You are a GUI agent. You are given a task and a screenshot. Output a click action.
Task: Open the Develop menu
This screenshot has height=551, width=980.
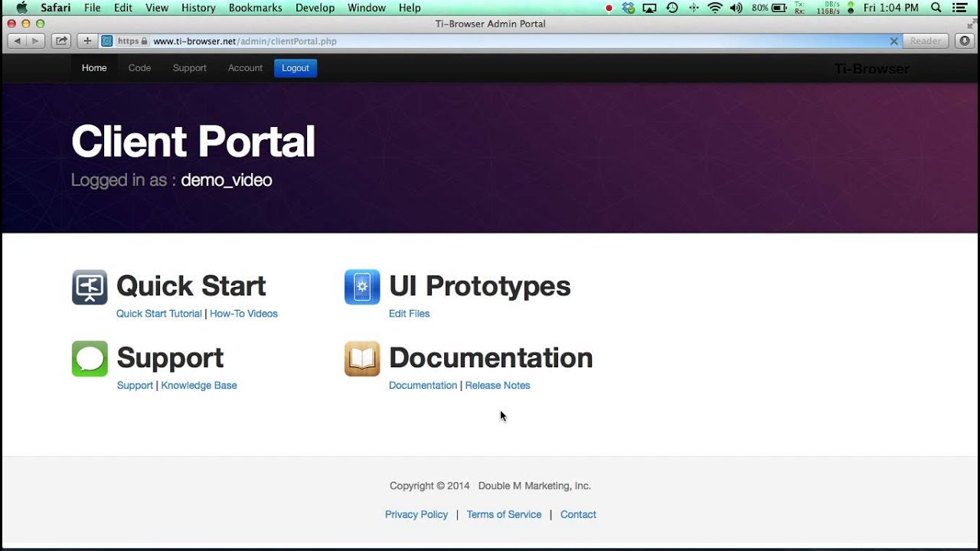315,8
